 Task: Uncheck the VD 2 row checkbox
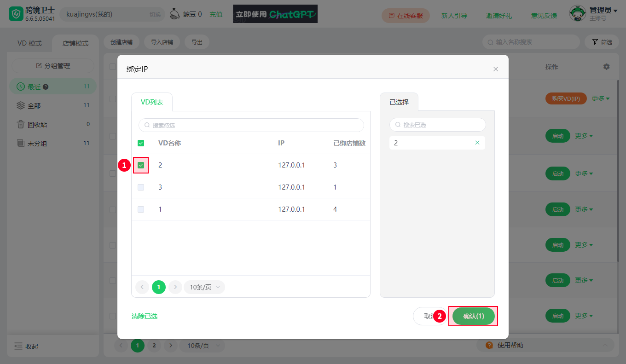tap(141, 165)
